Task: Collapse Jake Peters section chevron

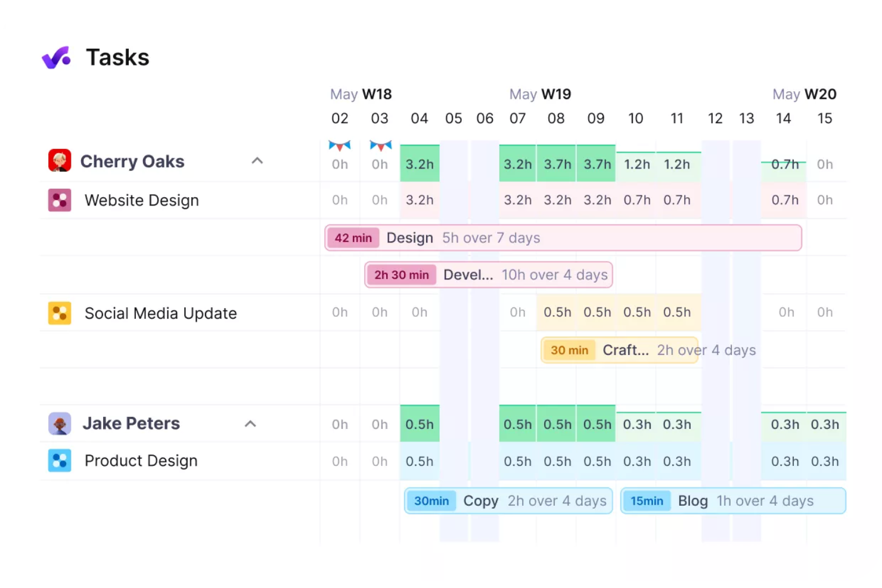Action: coord(250,424)
